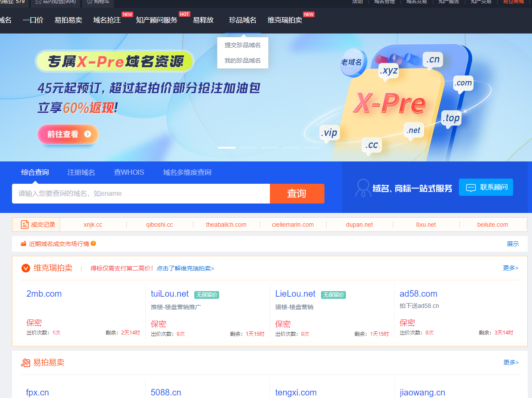The image size is (532, 398).
Task: Open the 8xu.net transaction record
Action: (x=426, y=225)
